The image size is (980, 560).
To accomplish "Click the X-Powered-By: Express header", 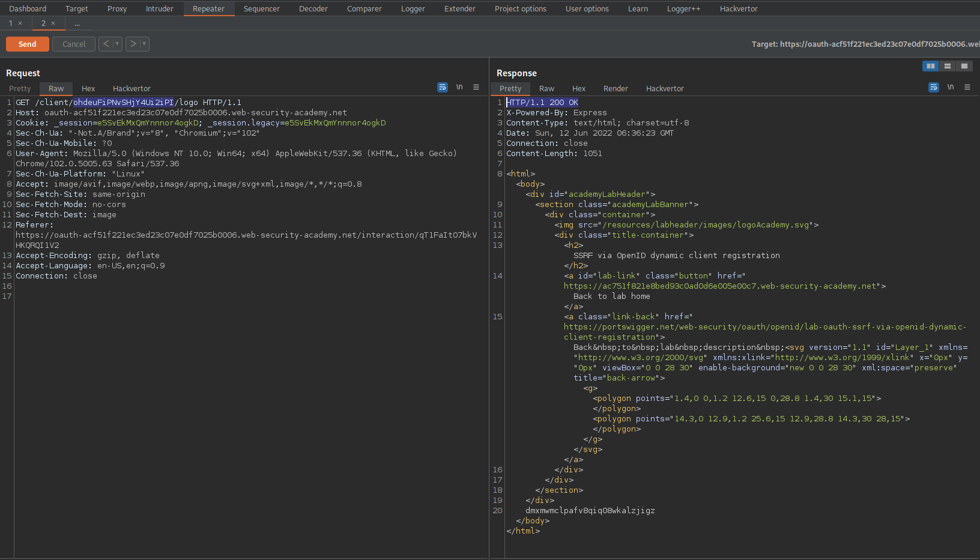I will click(557, 113).
